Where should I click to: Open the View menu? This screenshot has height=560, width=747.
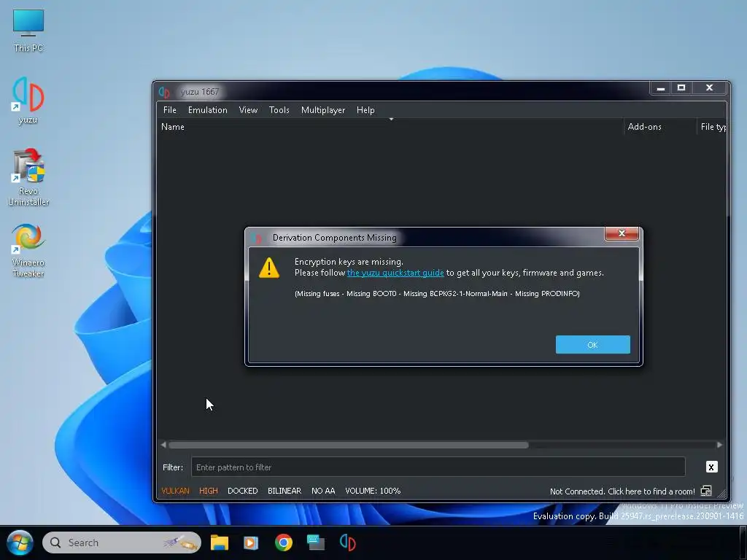coord(248,110)
